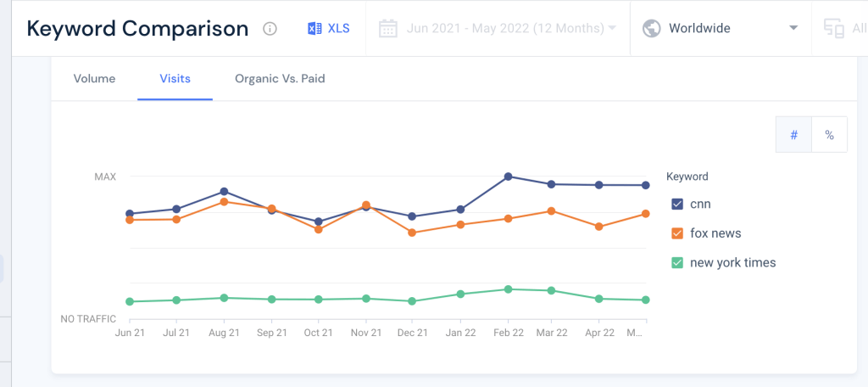
Task: Click the NO TRAFFIC axis label
Action: point(88,319)
